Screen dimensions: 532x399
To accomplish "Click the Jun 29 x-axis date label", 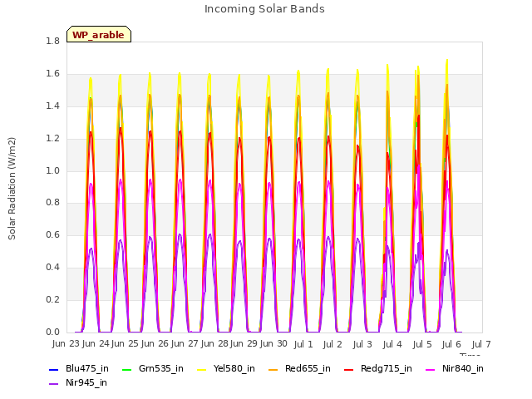I will [244, 343].
